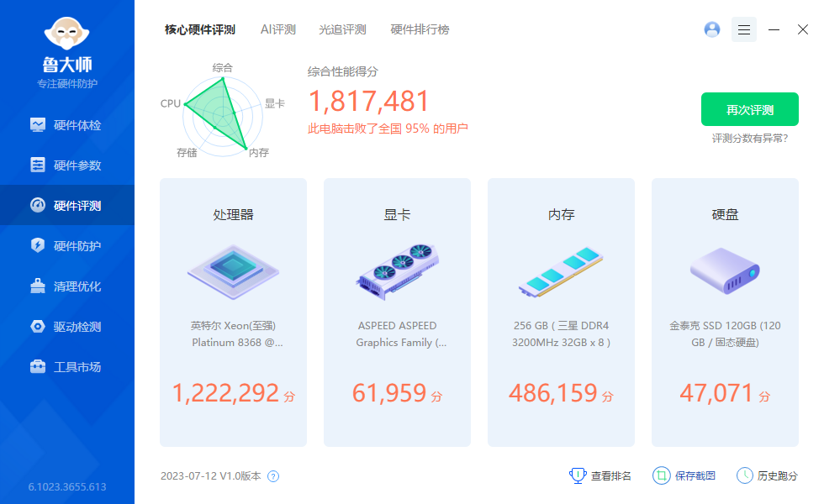The height and width of the screenshot is (504, 824).
Task: Click the 金泰克 SSD 120GB description
Action: click(725, 334)
